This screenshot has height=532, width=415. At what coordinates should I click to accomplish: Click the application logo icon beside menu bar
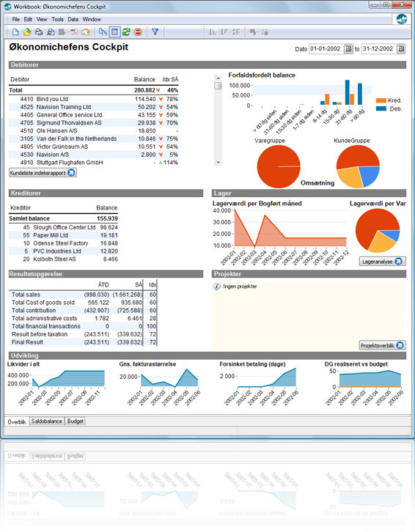click(402, 18)
